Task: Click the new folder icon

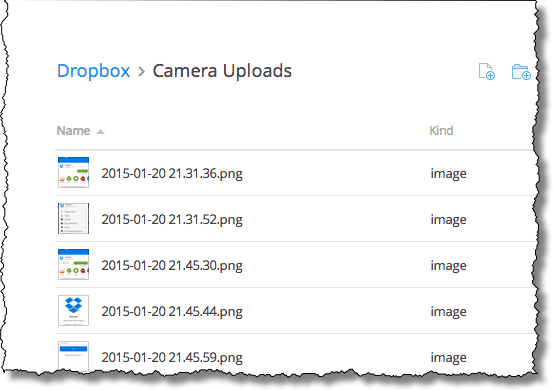Action: 521,72
